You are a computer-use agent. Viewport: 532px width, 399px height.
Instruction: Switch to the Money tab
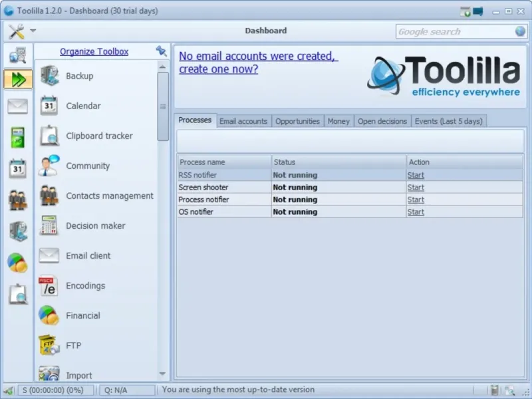[338, 121]
